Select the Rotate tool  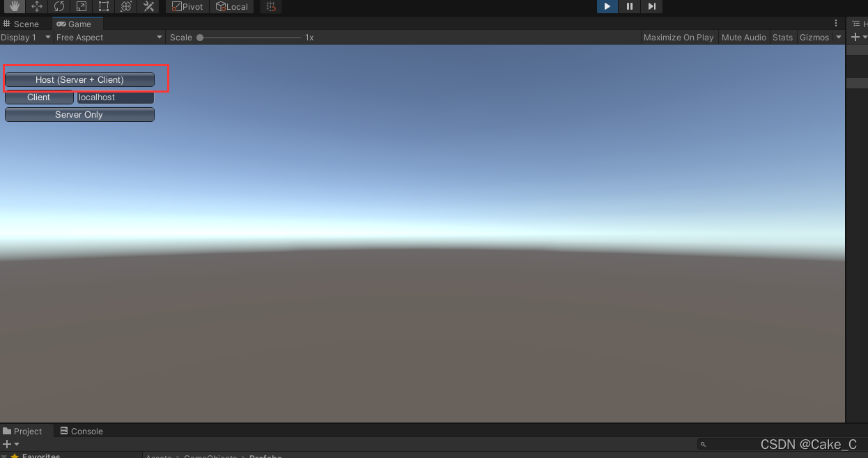pos(59,6)
